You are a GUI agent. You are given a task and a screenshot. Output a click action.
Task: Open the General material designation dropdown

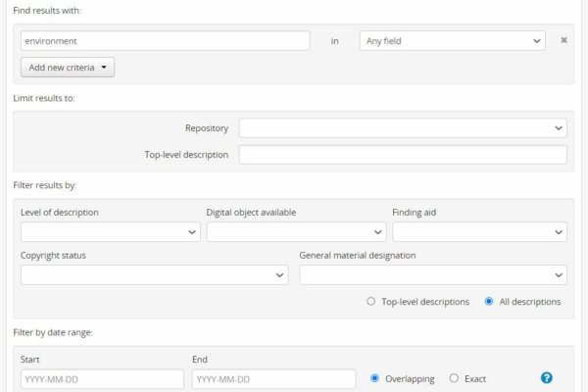[x=432, y=275]
